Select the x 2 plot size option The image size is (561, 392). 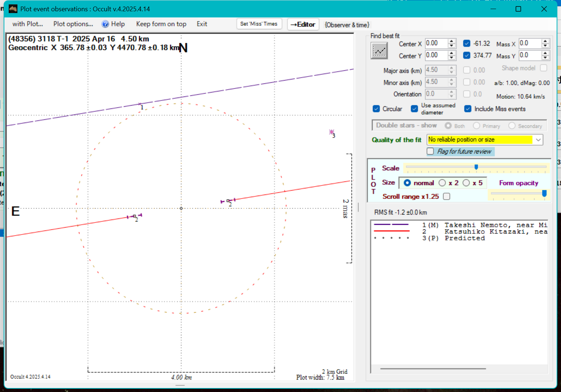442,183
